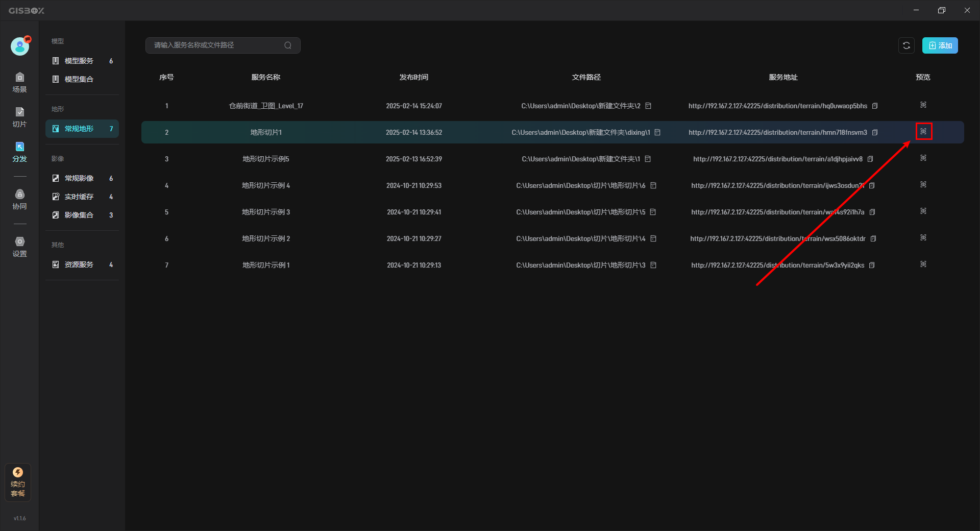Screen dimensions: 980x531
Task: Select service name 地形切片1
Action: click(266, 132)
